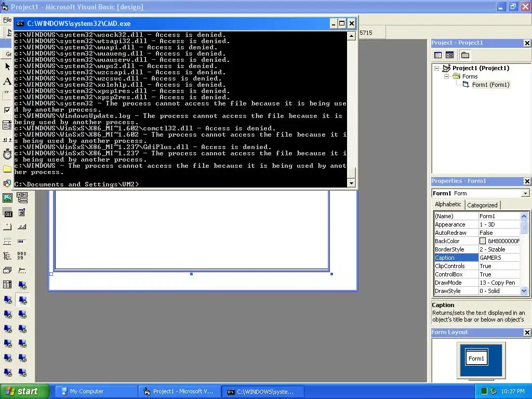Image resolution: width=532 pixels, height=399 pixels.
Task: Select the Pointer tool in the toolbox
Action: 7,66
